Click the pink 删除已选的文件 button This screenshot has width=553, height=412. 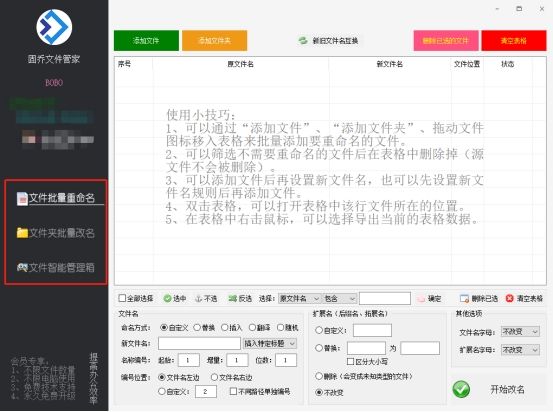446,41
